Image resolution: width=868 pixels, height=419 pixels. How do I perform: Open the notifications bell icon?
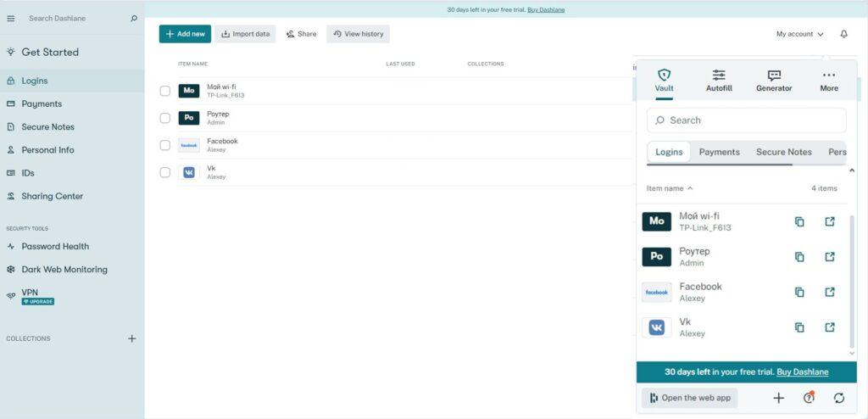pos(843,34)
